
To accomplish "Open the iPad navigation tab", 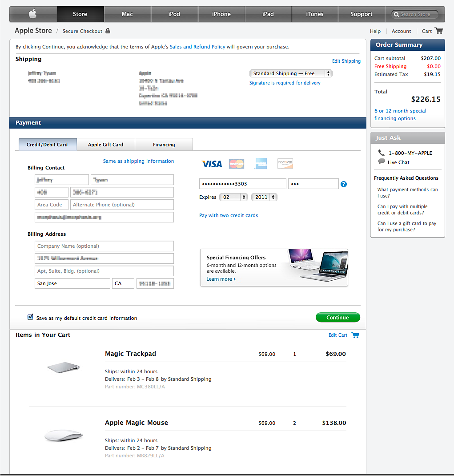I will coord(268,14).
